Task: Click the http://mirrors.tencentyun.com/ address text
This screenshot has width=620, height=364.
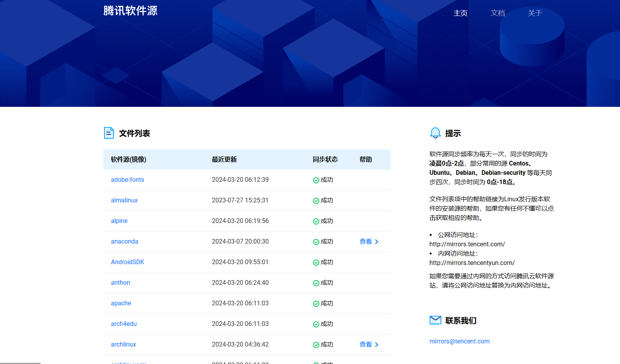Action: pyautogui.click(x=472, y=263)
